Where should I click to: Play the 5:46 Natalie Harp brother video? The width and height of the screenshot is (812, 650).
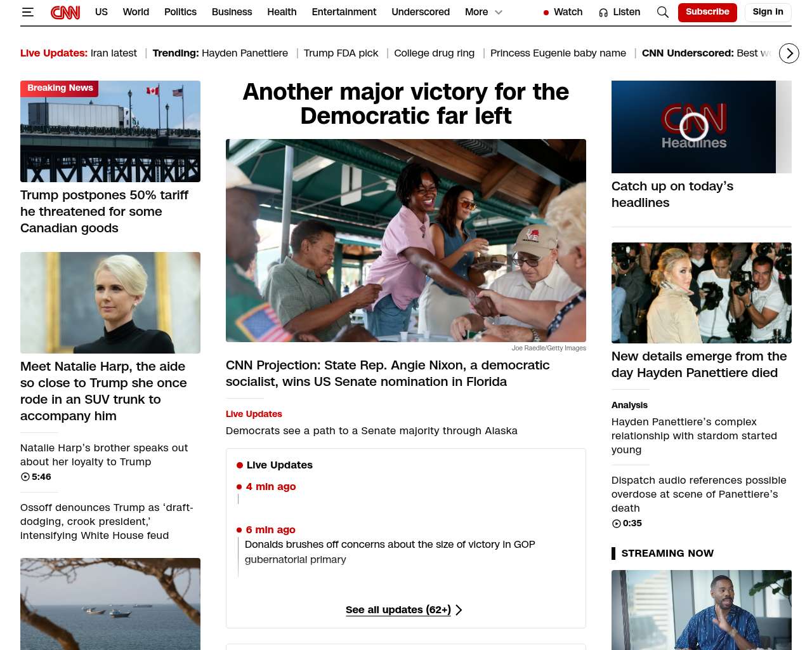(x=36, y=477)
